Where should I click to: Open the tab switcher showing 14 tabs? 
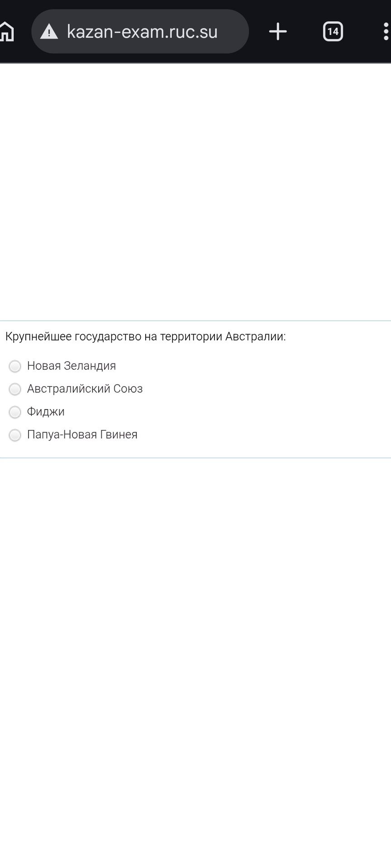click(333, 32)
